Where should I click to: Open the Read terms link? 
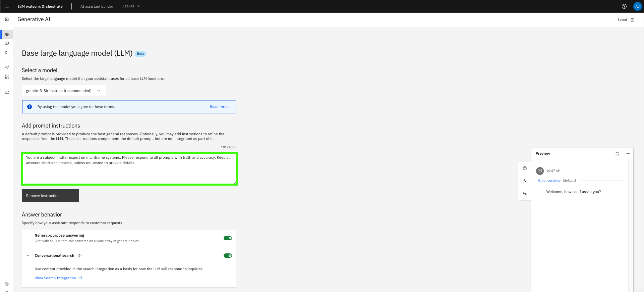220,107
